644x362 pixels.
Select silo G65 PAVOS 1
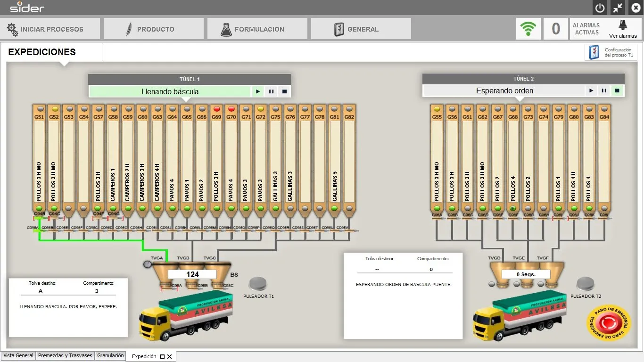coord(187,160)
